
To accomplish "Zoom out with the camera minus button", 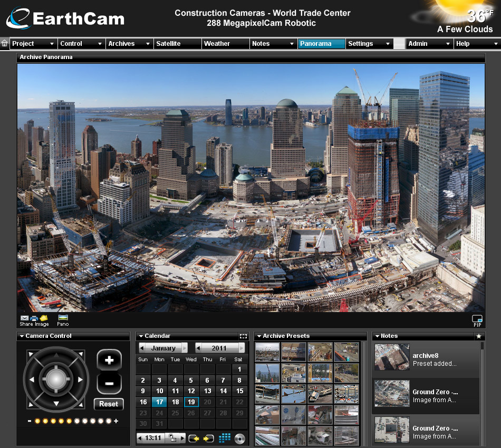I will (x=109, y=384).
